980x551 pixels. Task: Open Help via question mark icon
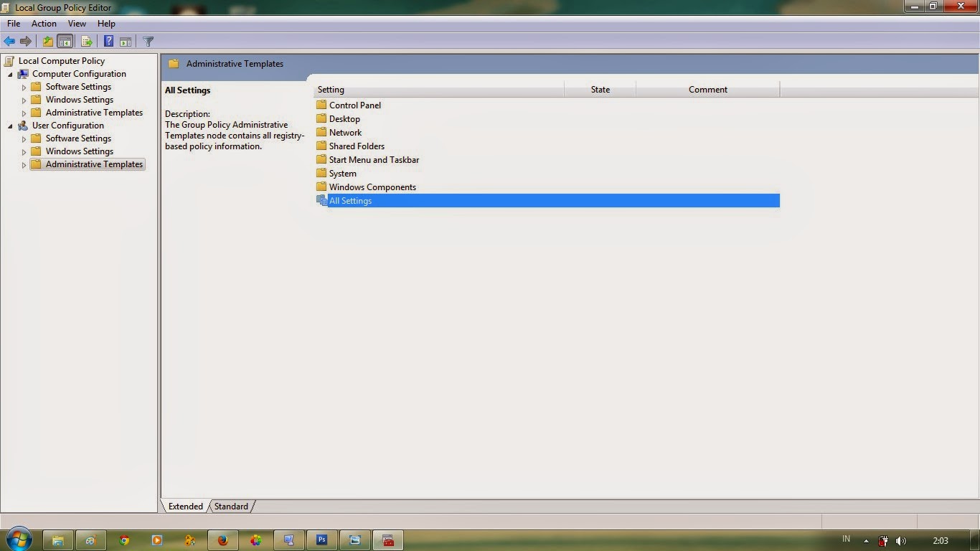click(108, 42)
